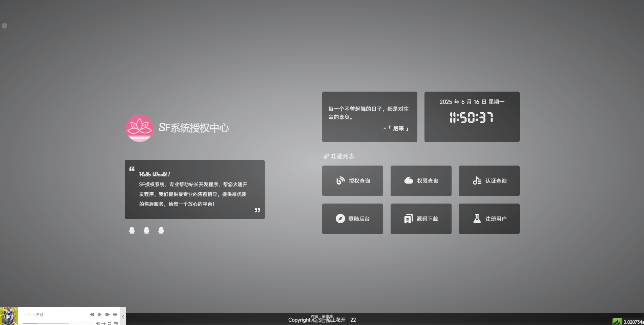Skip to the previous track
Screen dimensions: 644x325
(92, 314)
